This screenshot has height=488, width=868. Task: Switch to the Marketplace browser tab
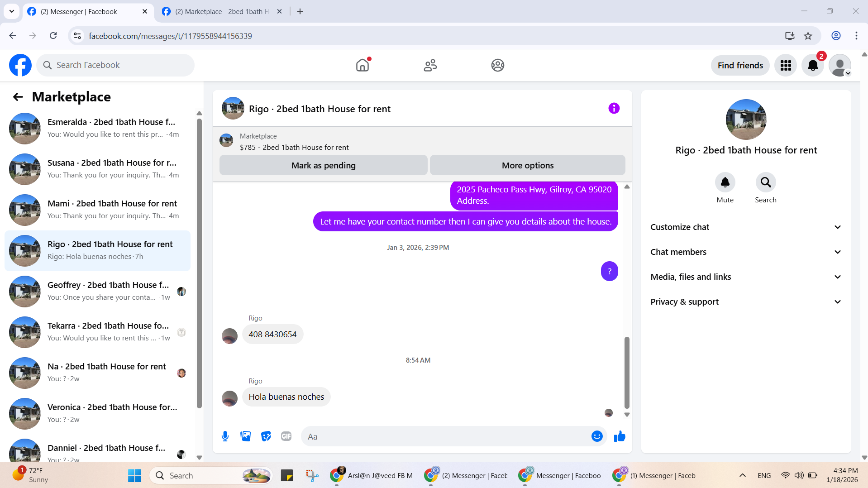[x=222, y=11]
